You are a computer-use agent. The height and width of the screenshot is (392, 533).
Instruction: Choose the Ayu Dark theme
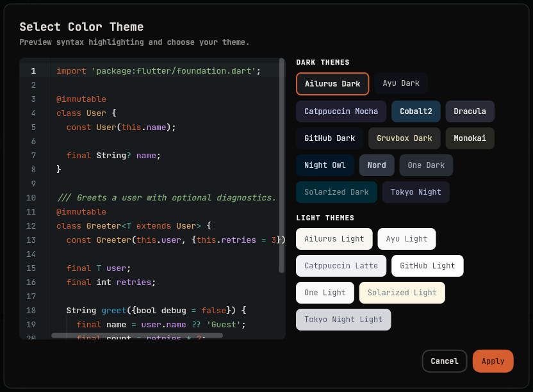tap(401, 83)
